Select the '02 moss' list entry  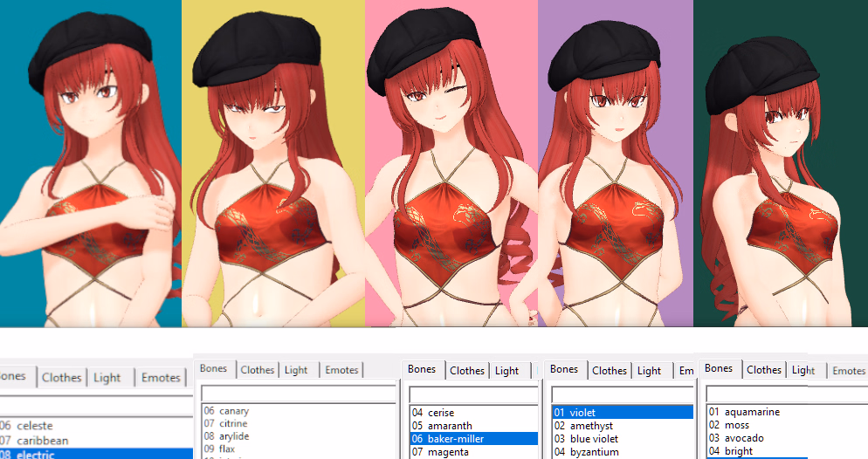[x=788, y=425]
